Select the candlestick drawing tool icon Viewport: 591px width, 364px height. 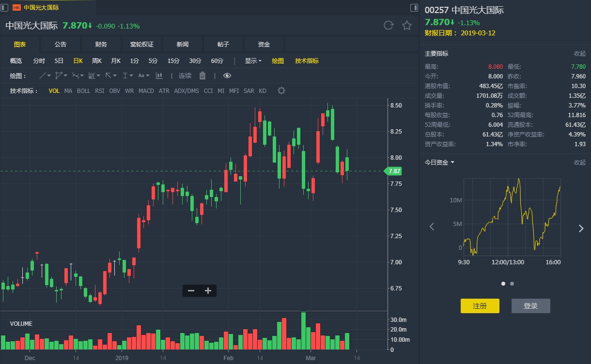click(x=159, y=76)
